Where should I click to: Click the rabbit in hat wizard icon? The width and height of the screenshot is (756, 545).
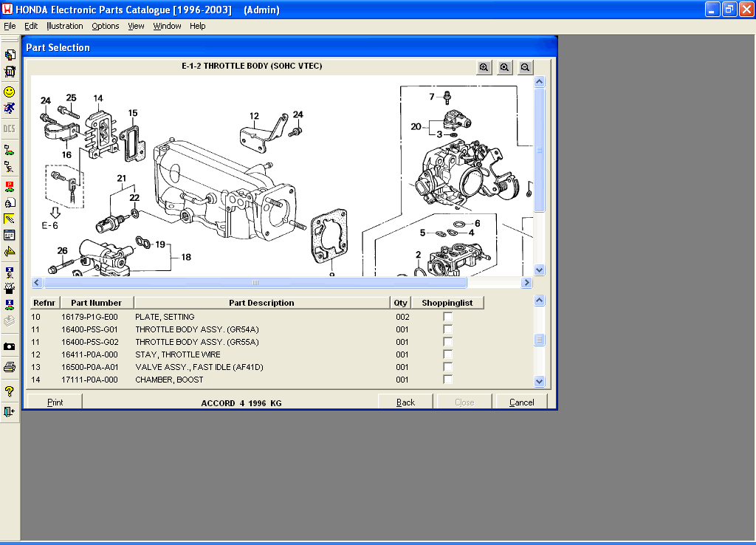[x=10, y=289]
